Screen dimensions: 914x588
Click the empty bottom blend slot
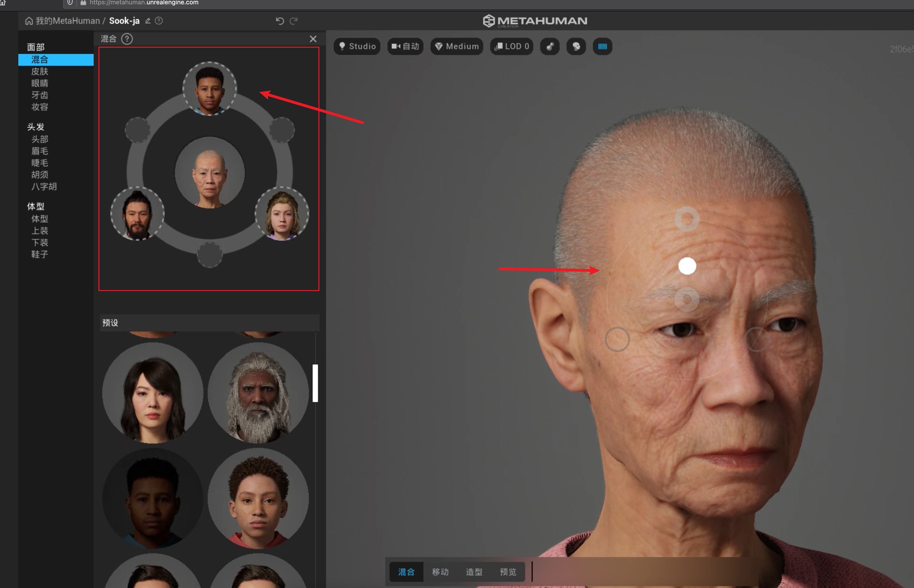point(209,255)
